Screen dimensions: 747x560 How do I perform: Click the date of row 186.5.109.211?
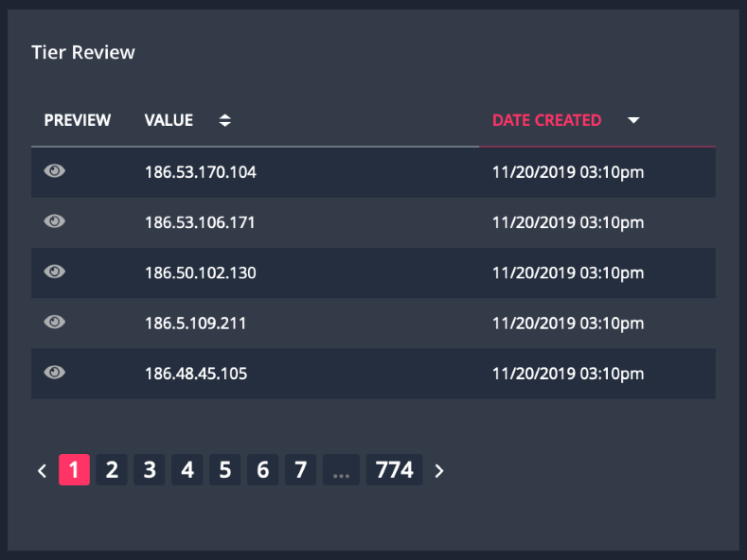[568, 324]
